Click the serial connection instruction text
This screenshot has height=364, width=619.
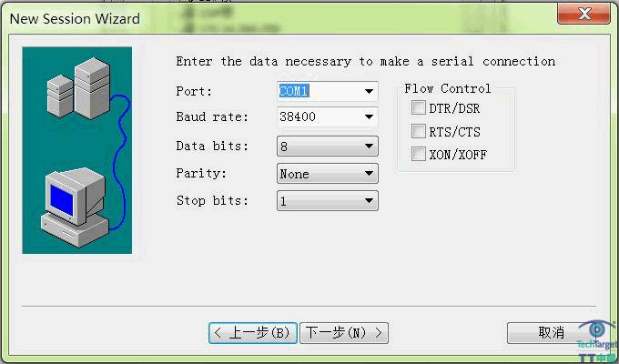click(364, 61)
